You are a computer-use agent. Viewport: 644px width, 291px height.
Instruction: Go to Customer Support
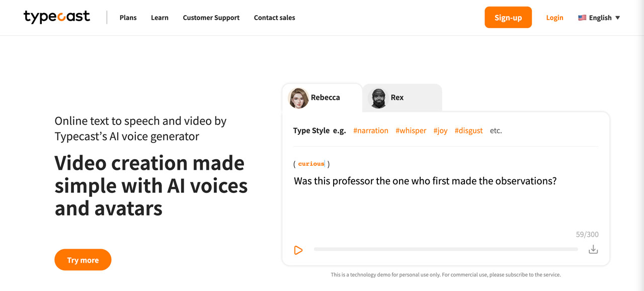coord(211,18)
